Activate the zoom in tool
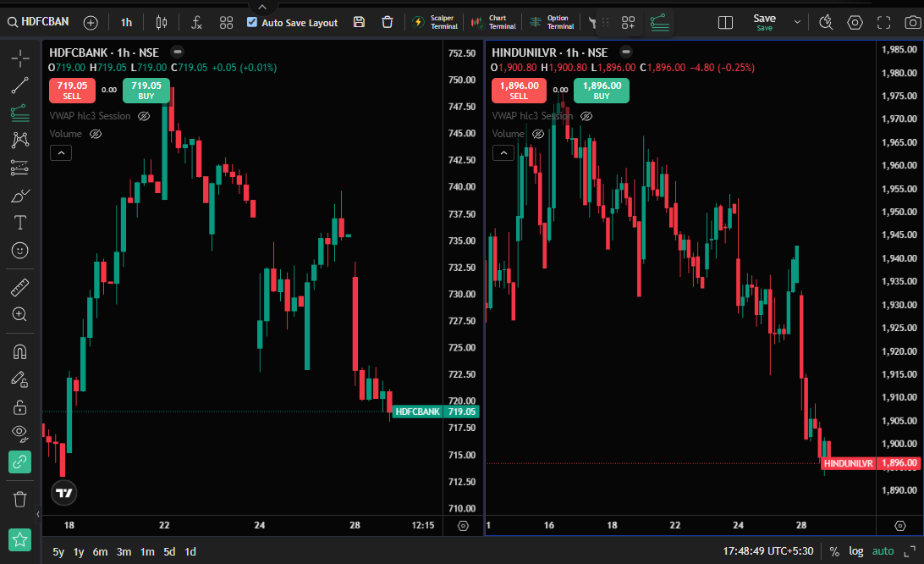 coord(20,314)
